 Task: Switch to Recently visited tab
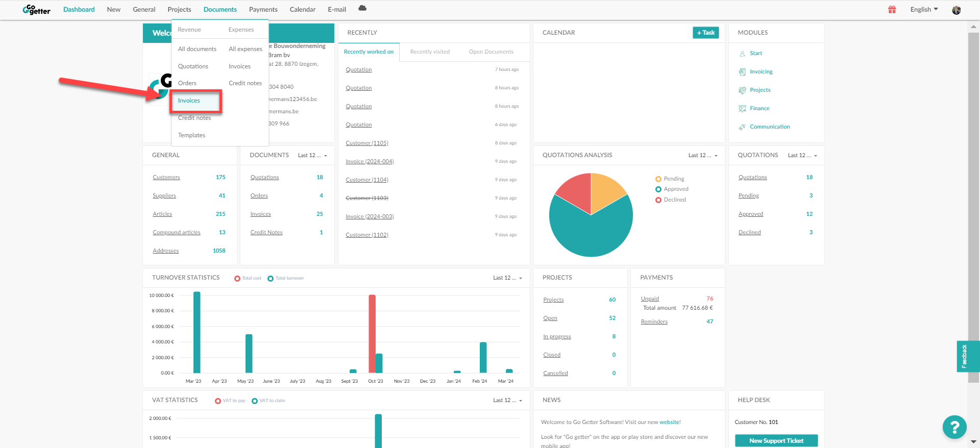pyautogui.click(x=430, y=52)
